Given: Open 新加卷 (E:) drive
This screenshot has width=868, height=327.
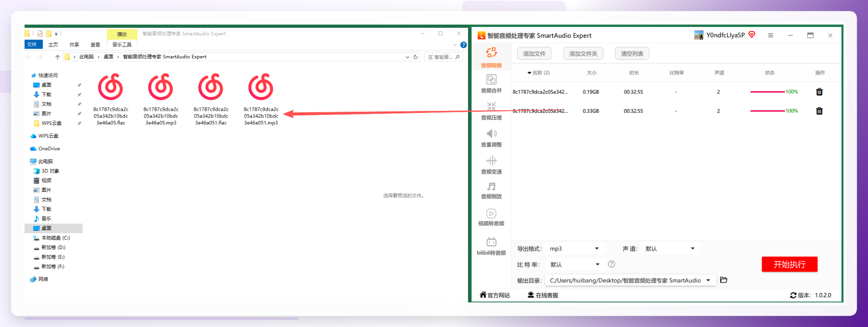Looking at the screenshot, I should (50, 257).
